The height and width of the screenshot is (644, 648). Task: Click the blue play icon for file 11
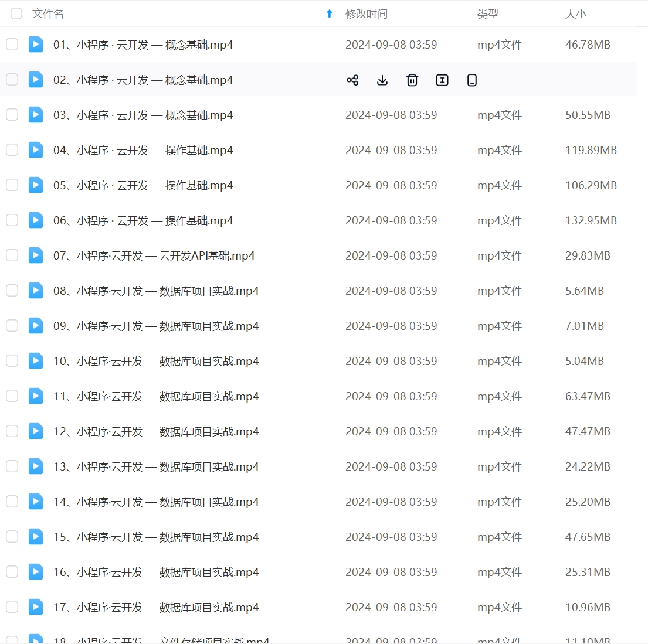(x=36, y=396)
